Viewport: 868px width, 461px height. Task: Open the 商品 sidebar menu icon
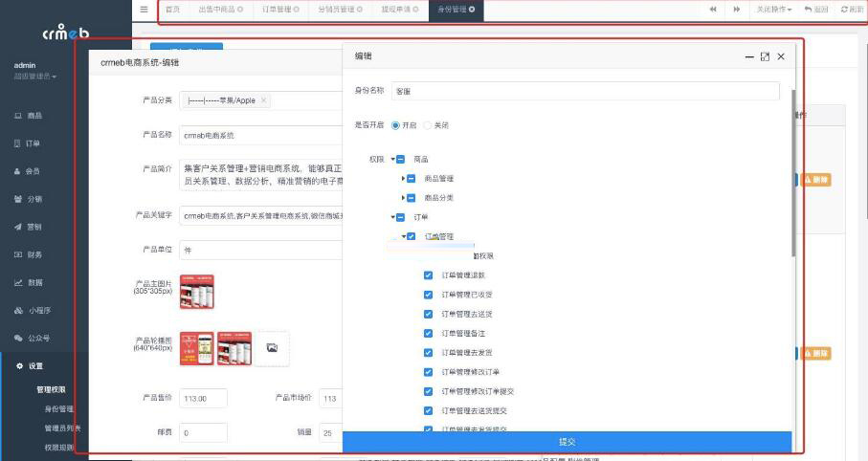pos(18,116)
